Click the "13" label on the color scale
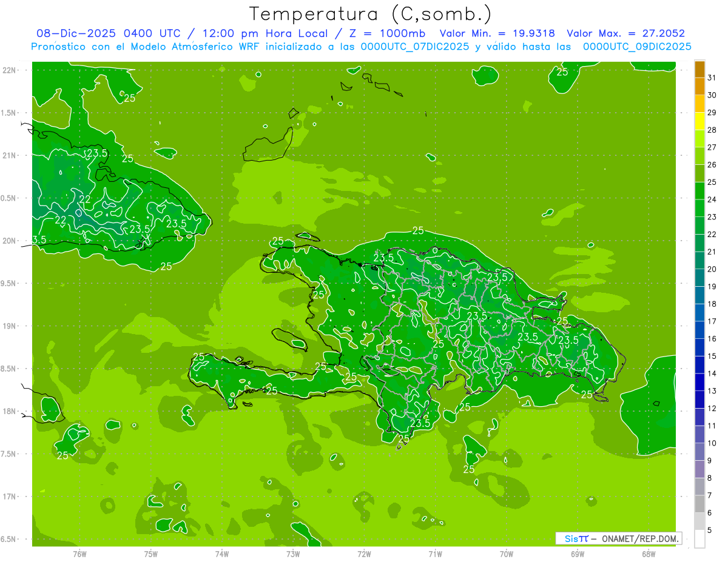The width and height of the screenshot is (728, 562). (712, 391)
